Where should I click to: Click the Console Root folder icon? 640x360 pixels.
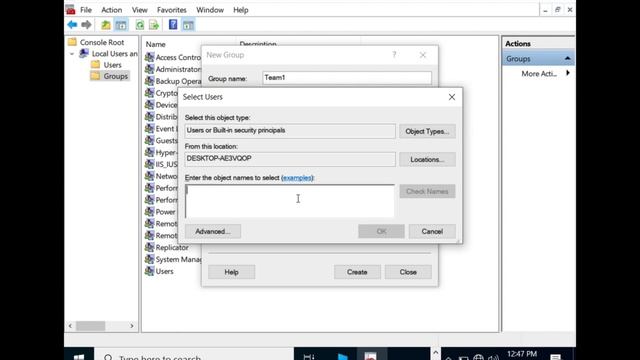(x=73, y=42)
